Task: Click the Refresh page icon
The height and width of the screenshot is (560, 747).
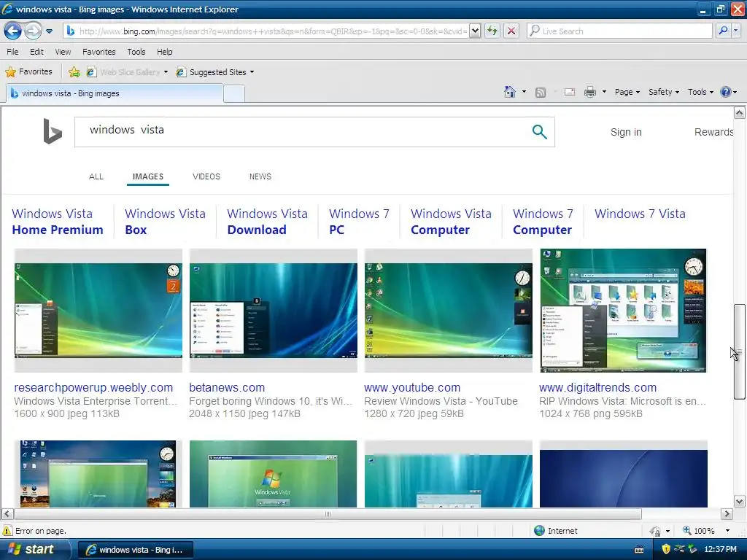Action: pos(492,31)
